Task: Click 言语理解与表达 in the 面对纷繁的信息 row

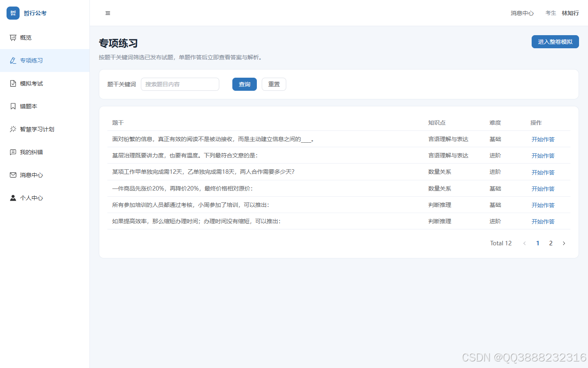Action: pos(448,139)
